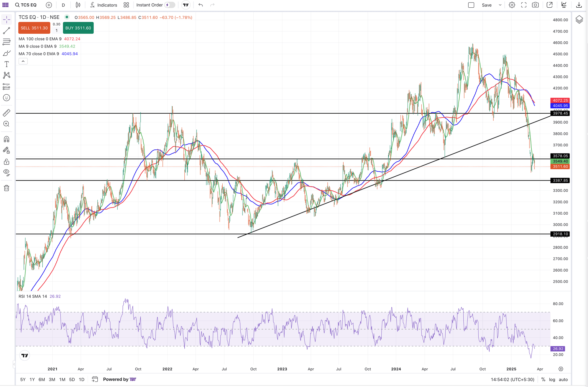Open indicator templates grid icon
The image size is (588, 387).
[126, 5]
